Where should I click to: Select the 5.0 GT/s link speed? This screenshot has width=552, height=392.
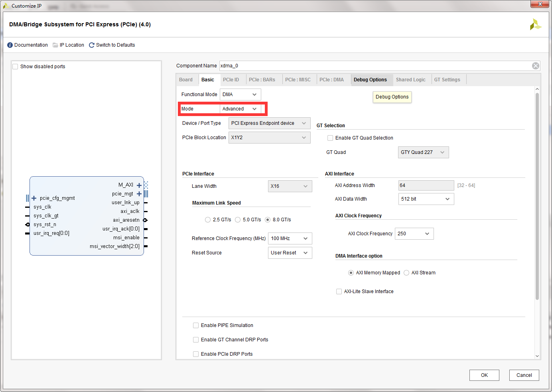click(x=238, y=220)
